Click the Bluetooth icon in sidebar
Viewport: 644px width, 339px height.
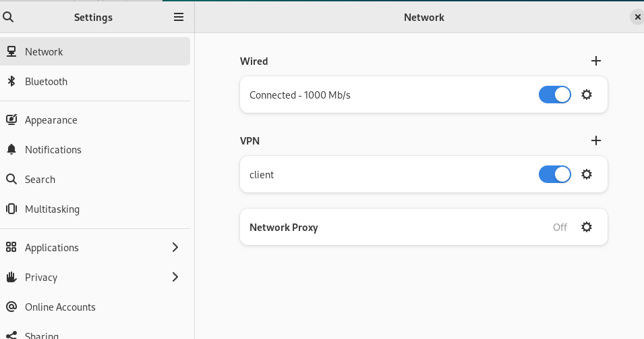[x=11, y=82]
